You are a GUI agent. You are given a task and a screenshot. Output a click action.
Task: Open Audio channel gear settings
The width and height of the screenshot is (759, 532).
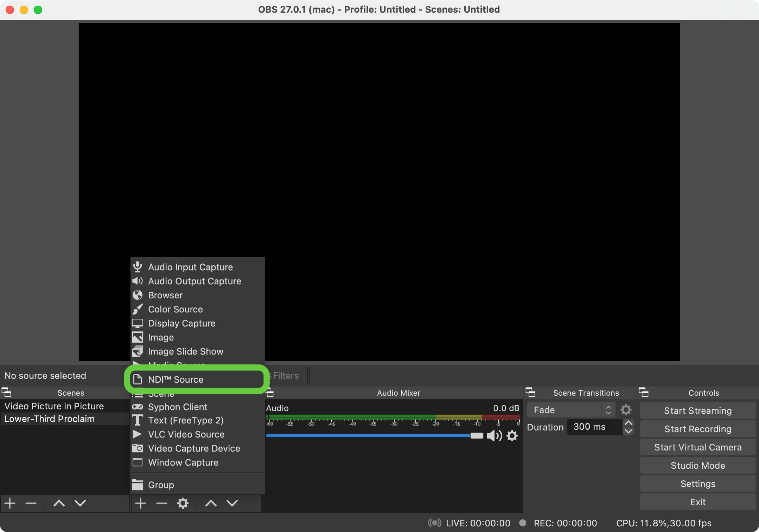click(x=512, y=436)
